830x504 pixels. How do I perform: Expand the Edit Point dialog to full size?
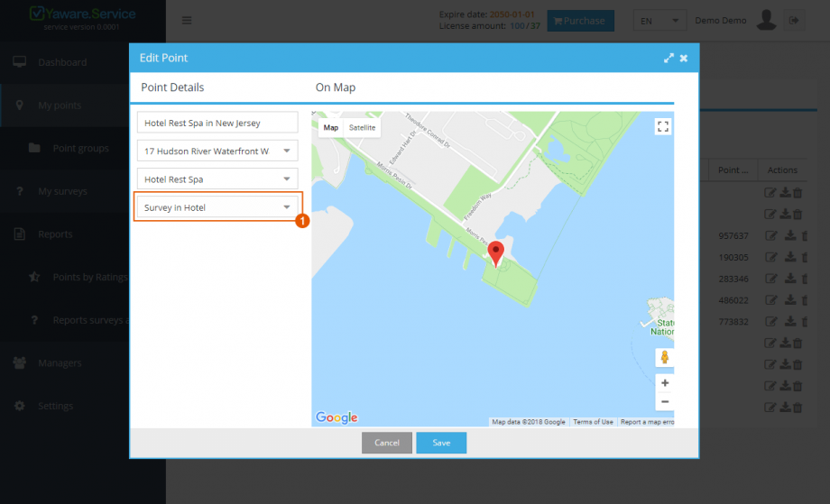pos(669,59)
